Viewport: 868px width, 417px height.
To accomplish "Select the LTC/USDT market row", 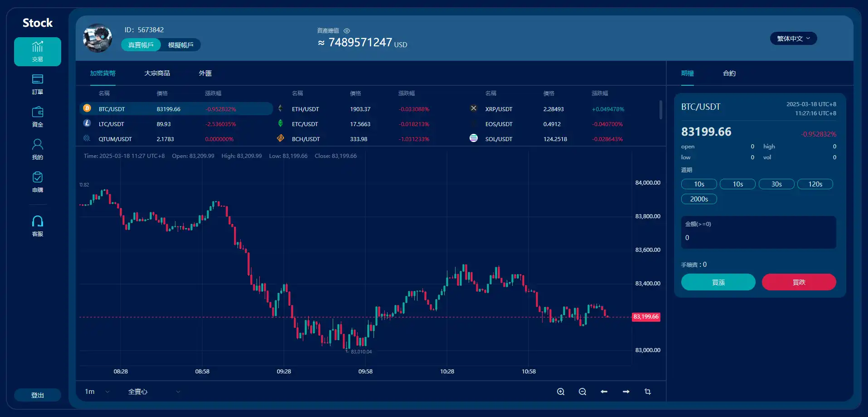I will click(x=176, y=124).
